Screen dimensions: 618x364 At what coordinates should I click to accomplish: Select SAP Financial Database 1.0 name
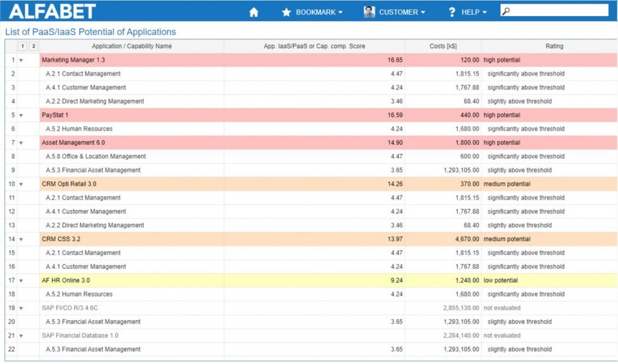[80, 335]
